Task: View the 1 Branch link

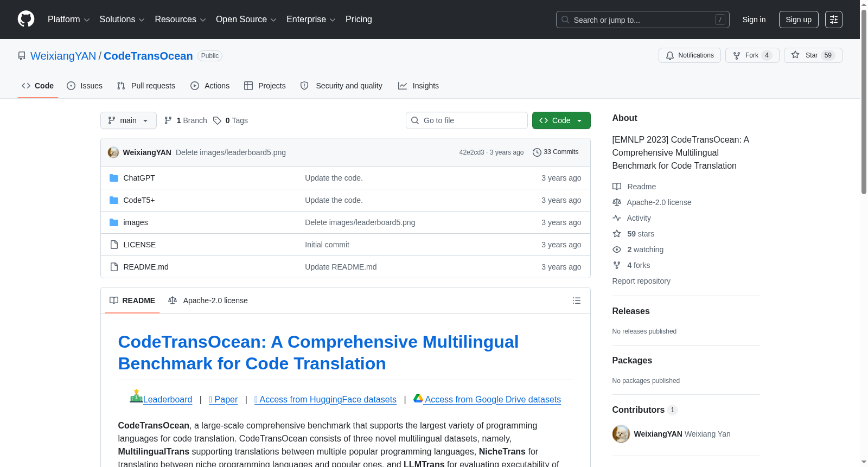Action: point(186,120)
